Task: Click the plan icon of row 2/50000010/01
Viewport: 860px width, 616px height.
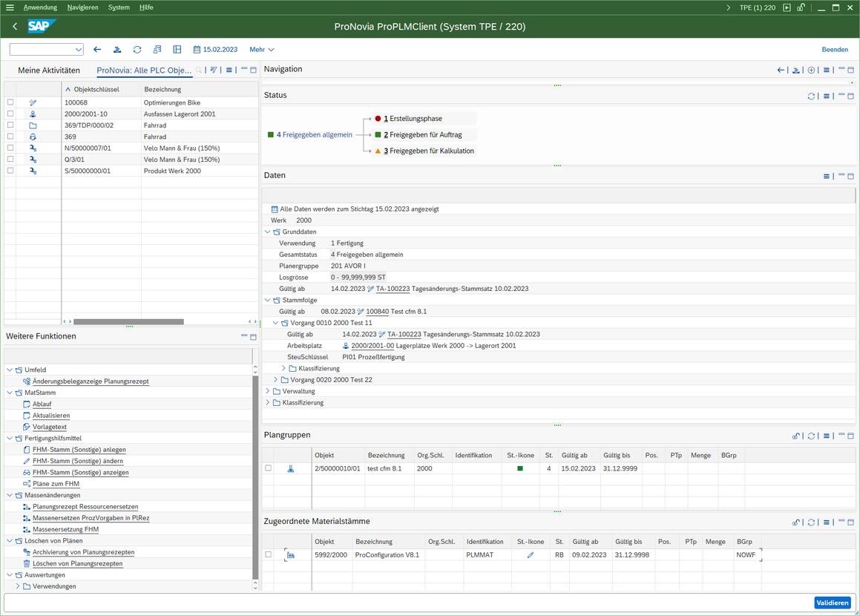Action: (x=291, y=468)
